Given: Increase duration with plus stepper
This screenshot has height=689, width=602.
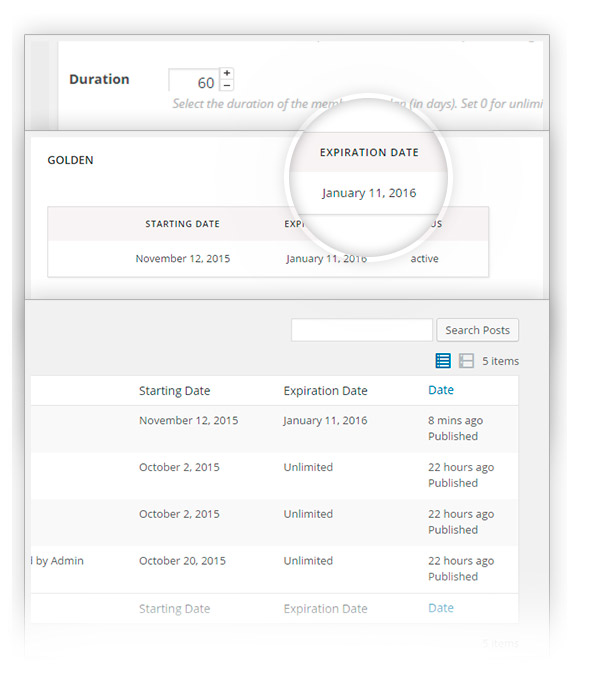Looking at the screenshot, I should (x=227, y=73).
